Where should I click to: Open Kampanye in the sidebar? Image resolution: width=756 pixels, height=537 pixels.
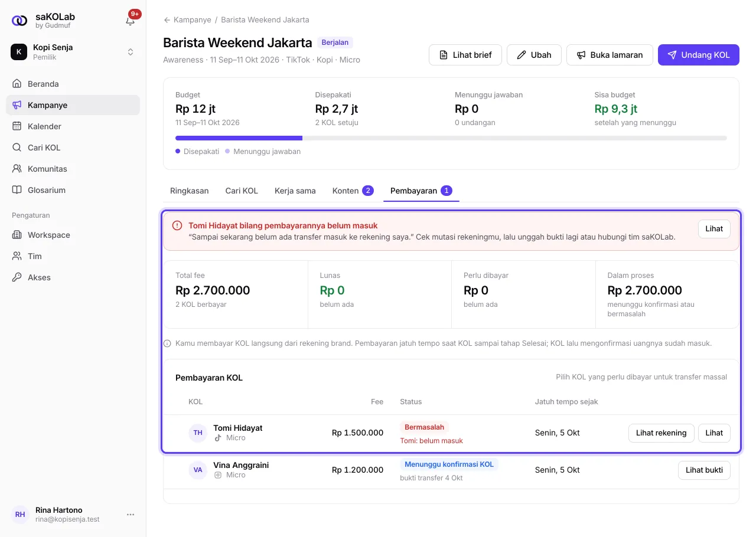pyautogui.click(x=73, y=105)
